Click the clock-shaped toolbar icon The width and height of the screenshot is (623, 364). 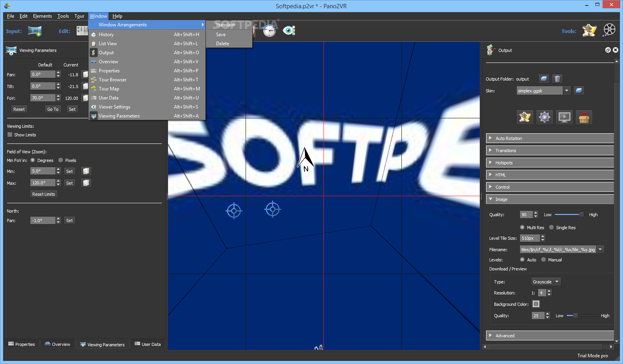[x=270, y=30]
